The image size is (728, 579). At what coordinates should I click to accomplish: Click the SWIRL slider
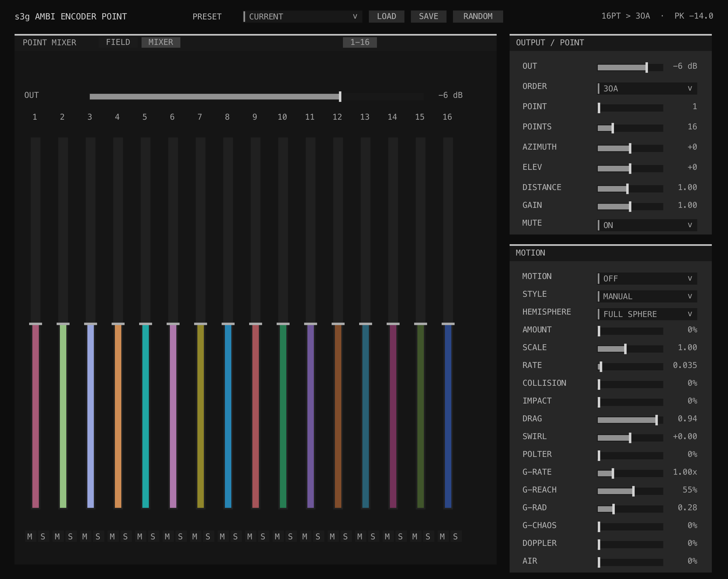pyautogui.click(x=630, y=438)
